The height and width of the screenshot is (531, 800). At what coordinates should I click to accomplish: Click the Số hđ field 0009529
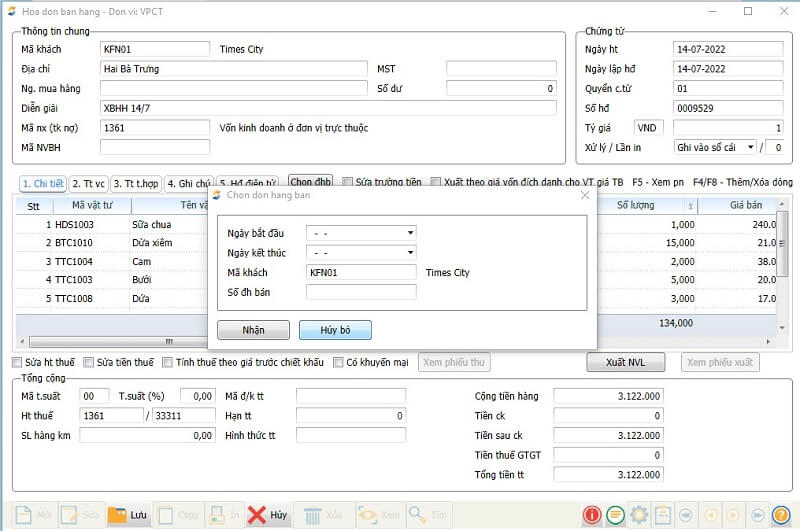point(728,108)
